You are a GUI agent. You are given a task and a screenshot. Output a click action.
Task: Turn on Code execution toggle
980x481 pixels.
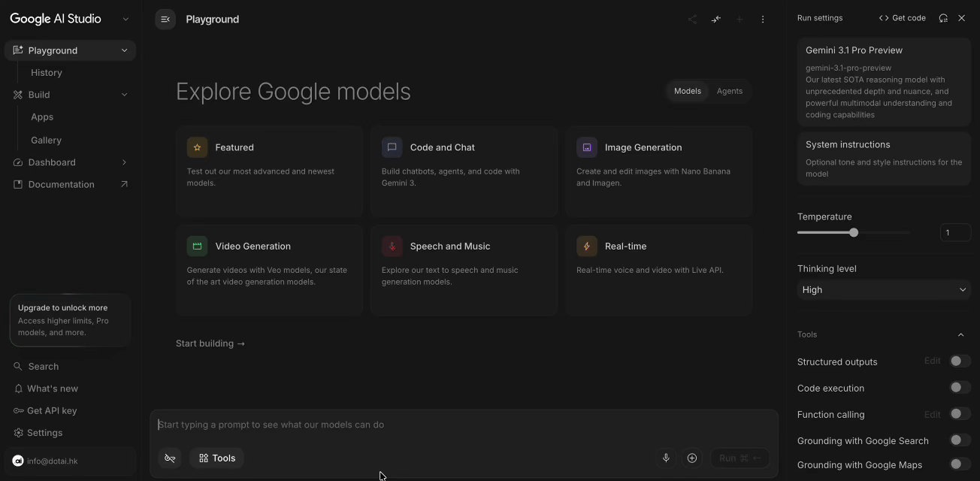coord(960,388)
